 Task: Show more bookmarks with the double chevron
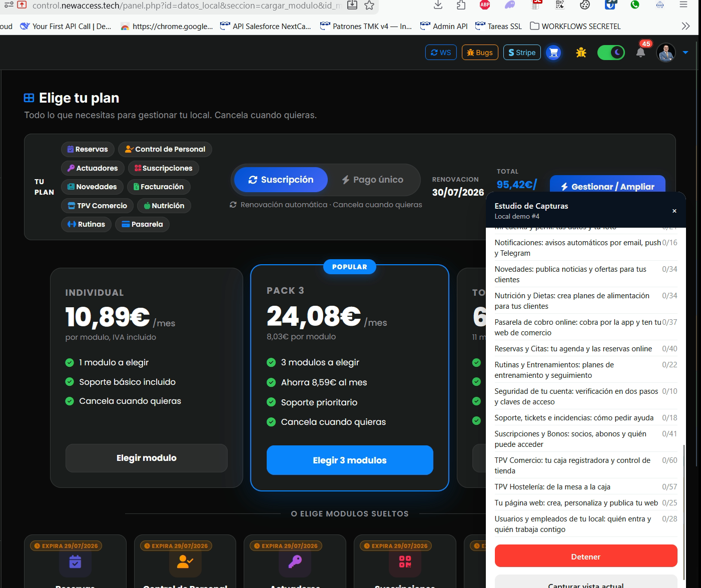tap(685, 26)
